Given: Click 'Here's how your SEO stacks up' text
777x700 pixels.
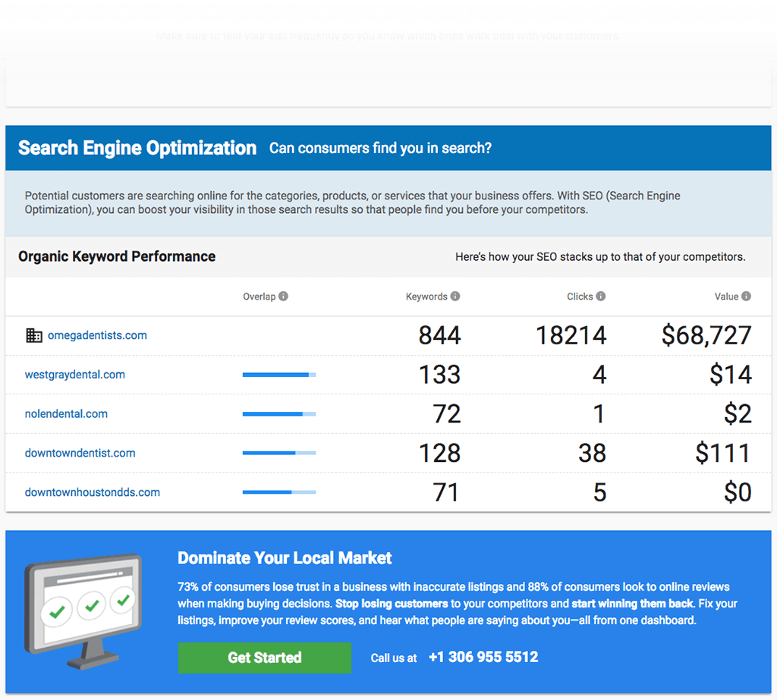Looking at the screenshot, I should [x=600, y=256].
